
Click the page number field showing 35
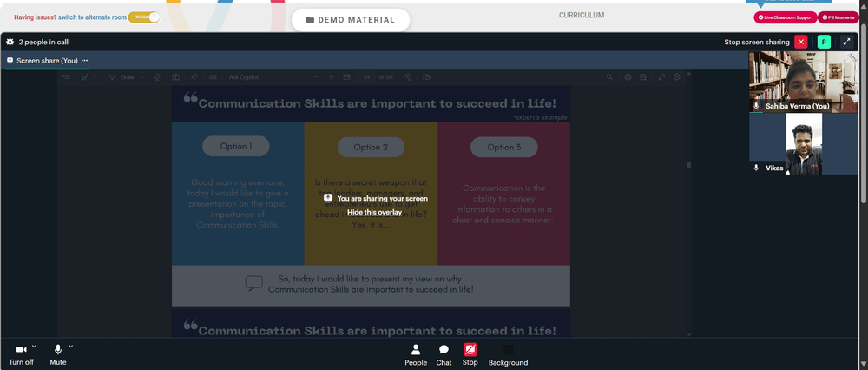pos(366,77)
